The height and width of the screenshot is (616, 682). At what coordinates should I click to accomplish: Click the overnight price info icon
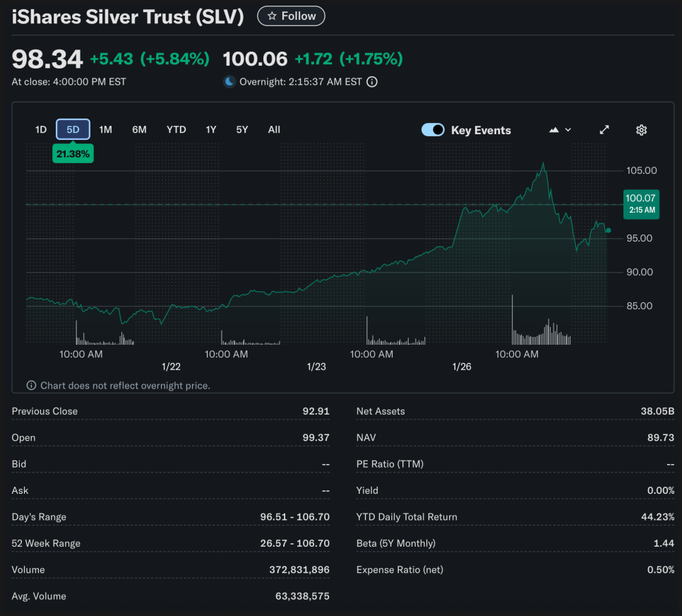coord(372,82)
